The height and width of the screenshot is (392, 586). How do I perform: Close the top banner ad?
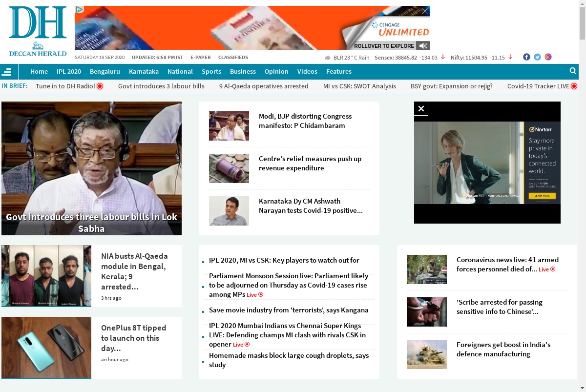tap(425, 11)
